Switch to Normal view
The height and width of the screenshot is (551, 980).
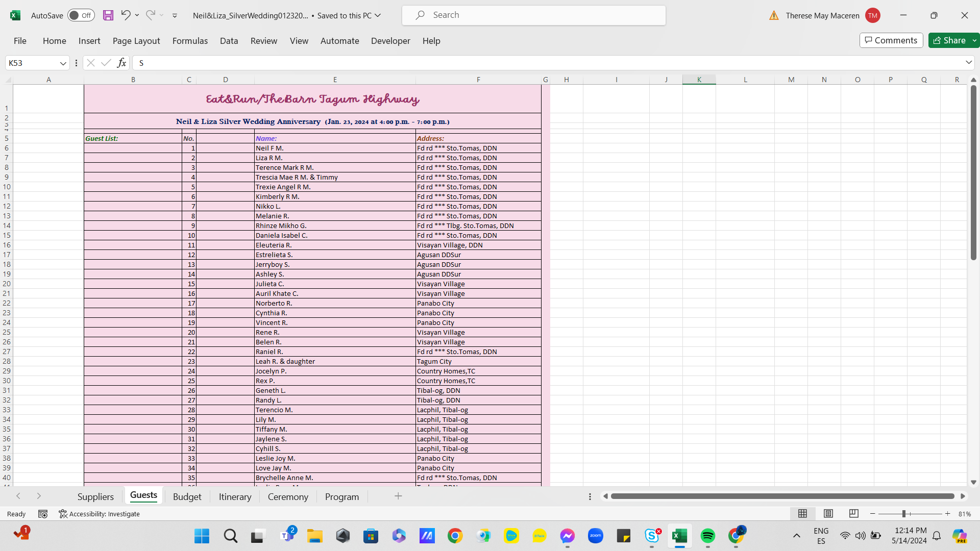point(802,514)
